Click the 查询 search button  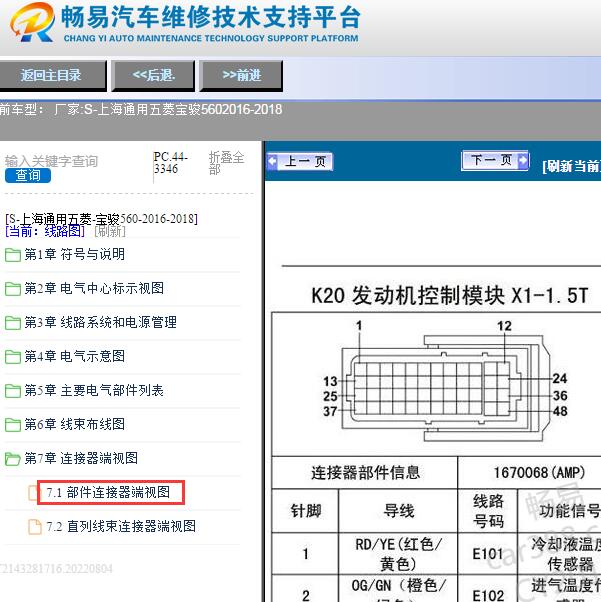click(28, 175)
